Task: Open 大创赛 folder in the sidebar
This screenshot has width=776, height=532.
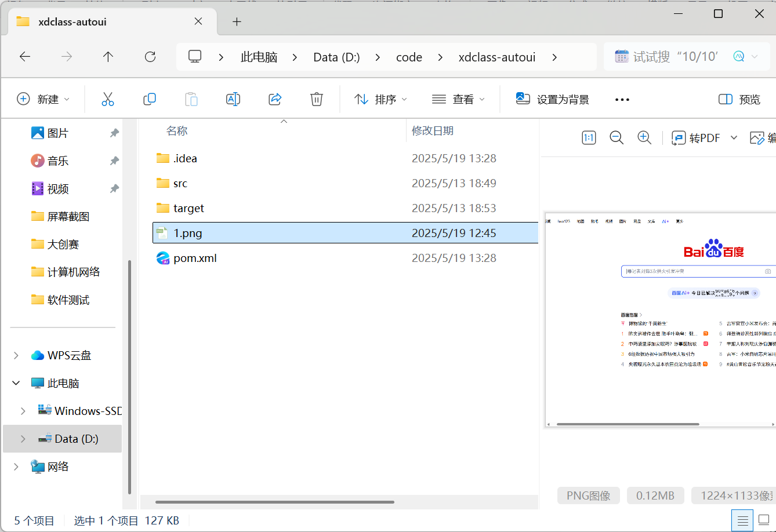Action: [63, 245]
